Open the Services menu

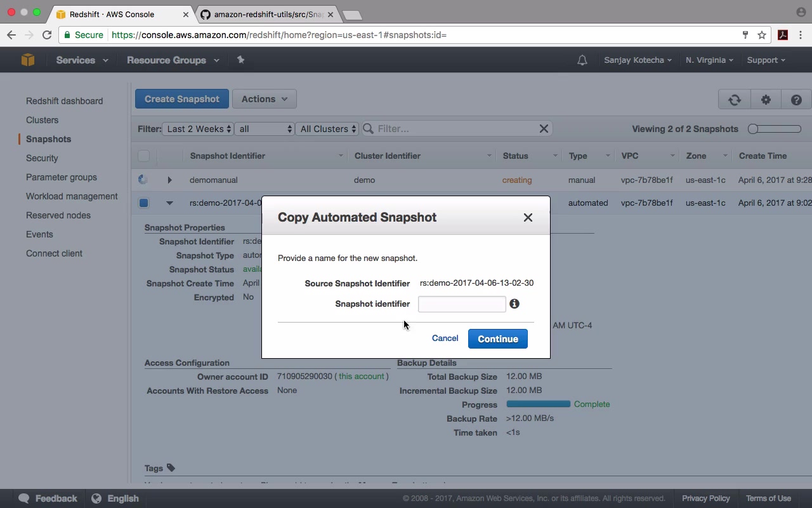pos(82,60)
